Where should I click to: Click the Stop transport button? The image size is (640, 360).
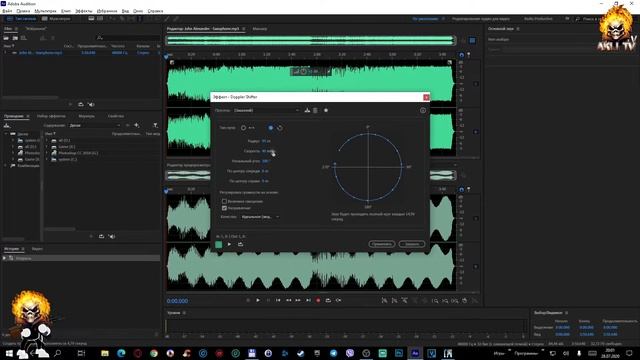point(248,300)
